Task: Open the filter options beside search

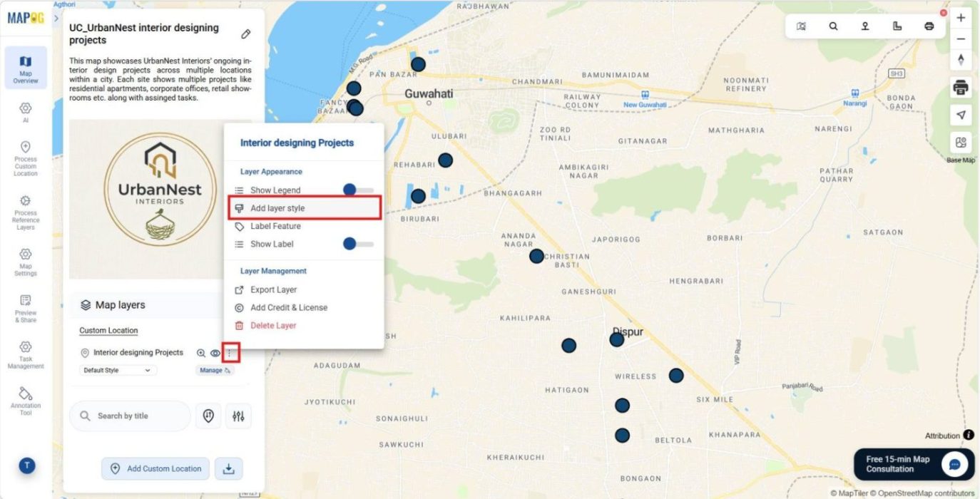Action: tap(239, 416)
